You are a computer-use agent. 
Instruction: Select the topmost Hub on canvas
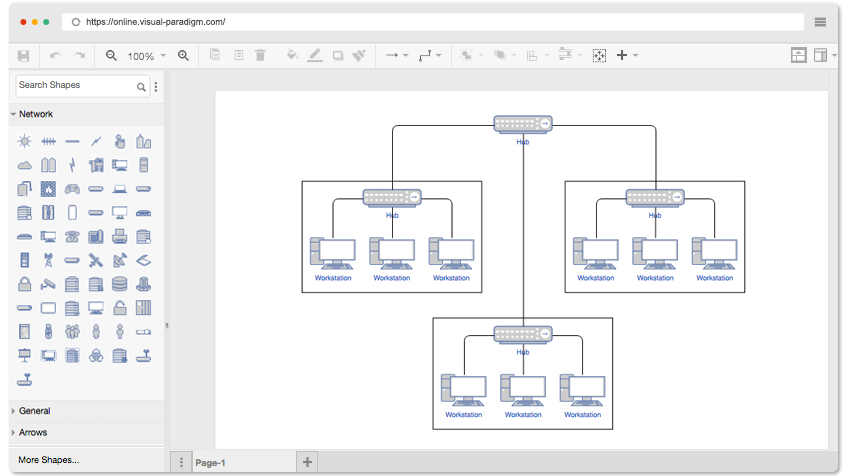523,124
